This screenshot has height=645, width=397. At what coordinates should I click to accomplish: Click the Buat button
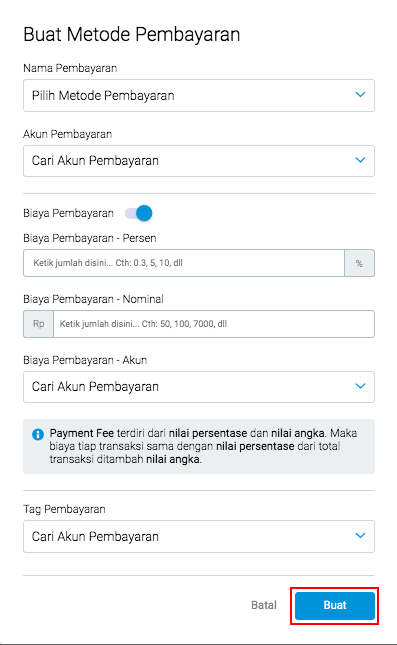pos(335,606)
